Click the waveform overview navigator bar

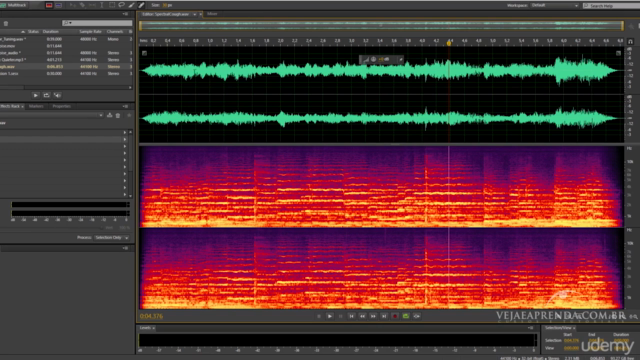tap(381, 25)
